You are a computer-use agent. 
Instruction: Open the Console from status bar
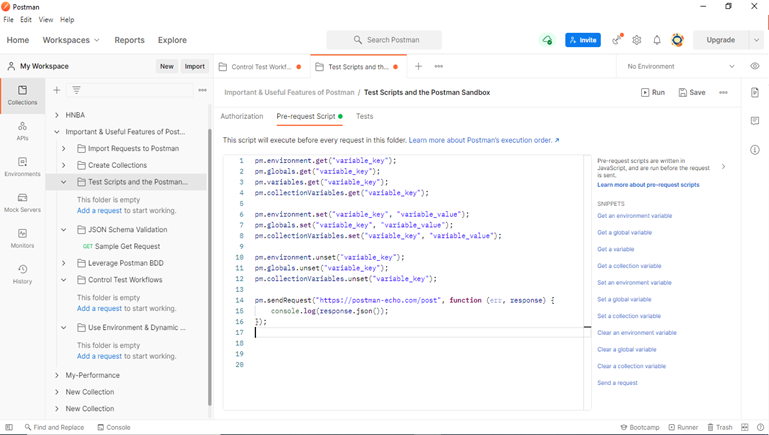point(113,427)
